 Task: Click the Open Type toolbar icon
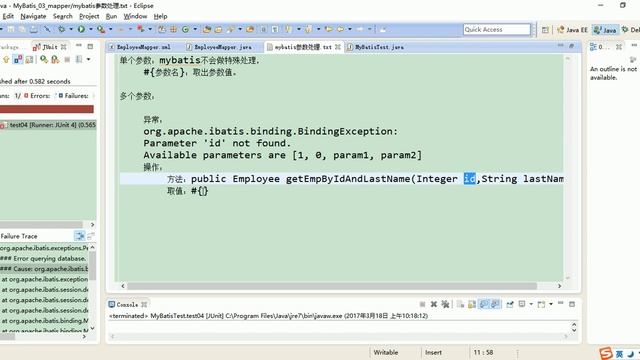point(207,29)
